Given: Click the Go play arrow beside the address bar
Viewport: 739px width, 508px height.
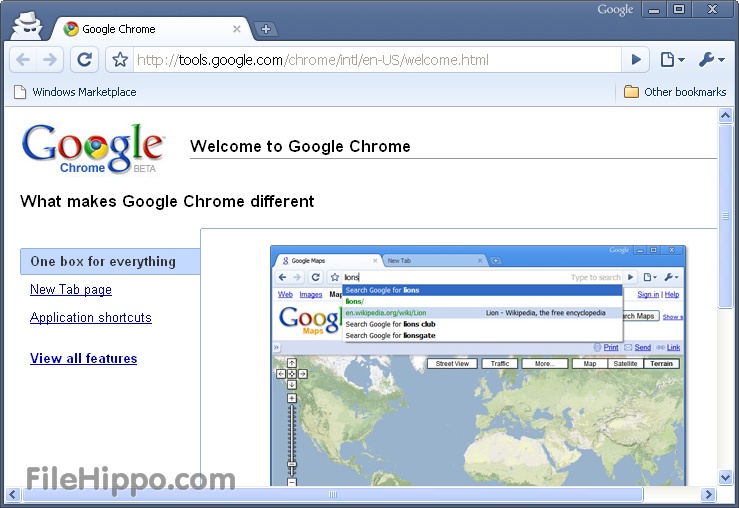Looking at the screenshot, I should [x=636, y=60].
